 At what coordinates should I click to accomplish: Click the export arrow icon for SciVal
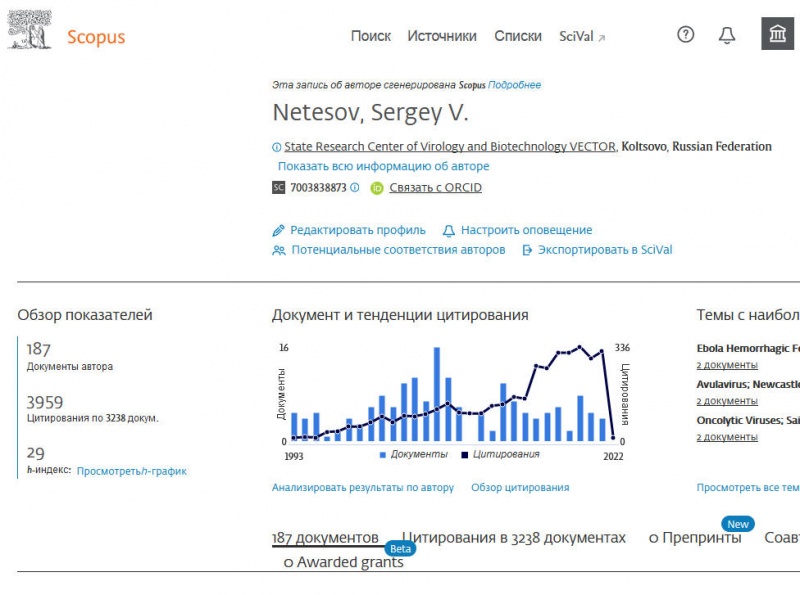click(527, 250)
